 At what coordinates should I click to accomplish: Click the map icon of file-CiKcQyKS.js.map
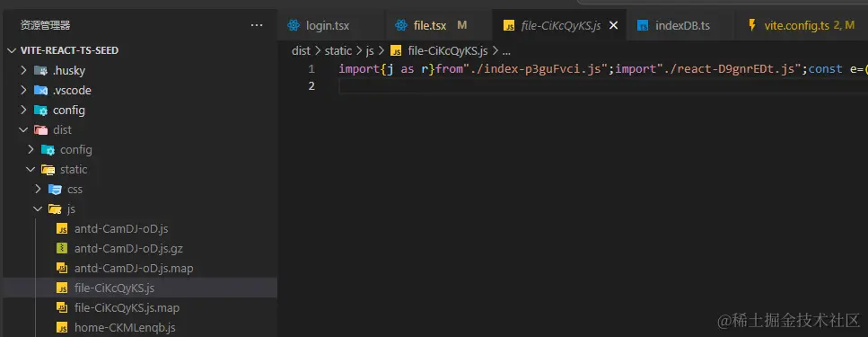[x=63, y=307]
